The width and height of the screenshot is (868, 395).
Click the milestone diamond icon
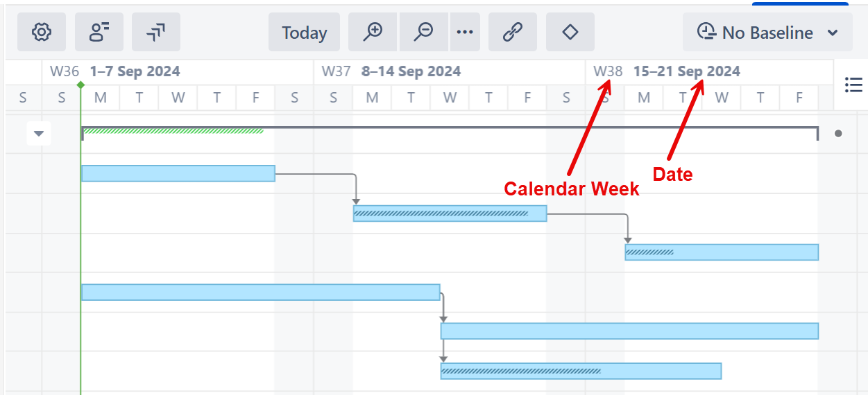[570, 32]
